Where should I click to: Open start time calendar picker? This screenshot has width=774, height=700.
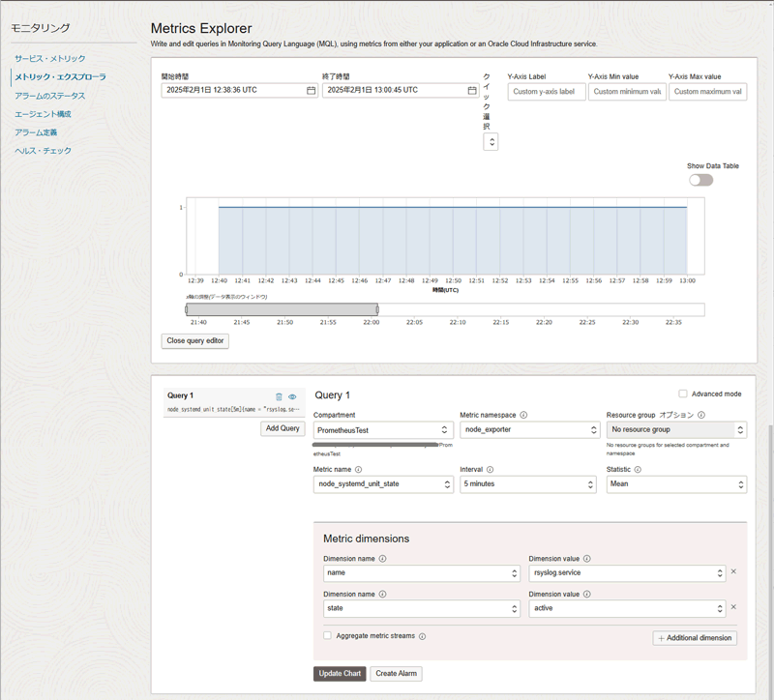pos(311,90)
